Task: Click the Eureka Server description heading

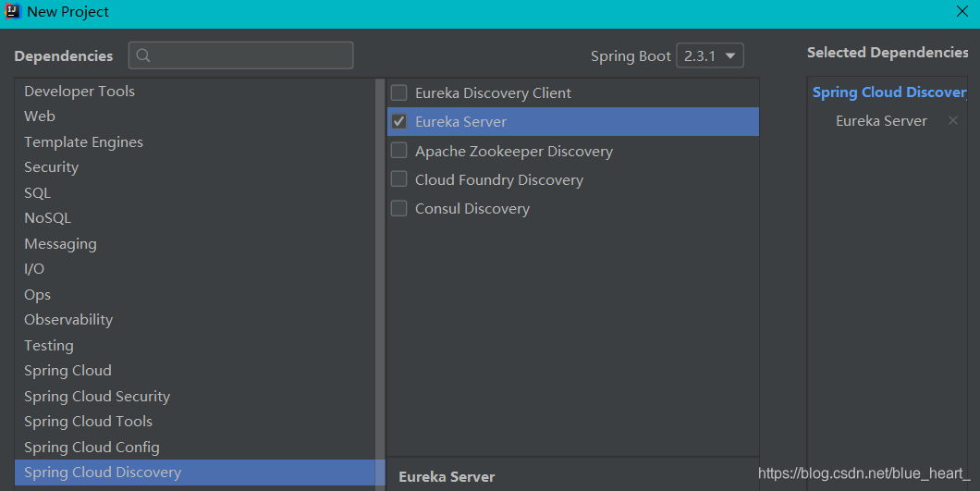Action: pyautogui.click(x=447, y=476)
